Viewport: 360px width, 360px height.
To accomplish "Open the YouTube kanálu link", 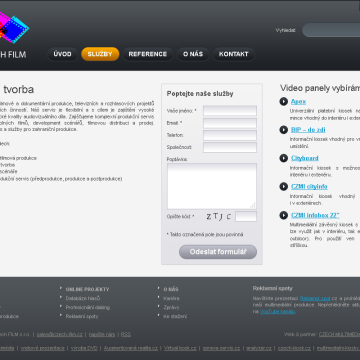I will pos(277,312).
